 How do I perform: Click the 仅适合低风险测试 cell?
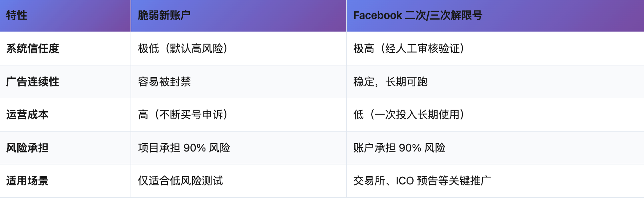click(x=180, y=181)
